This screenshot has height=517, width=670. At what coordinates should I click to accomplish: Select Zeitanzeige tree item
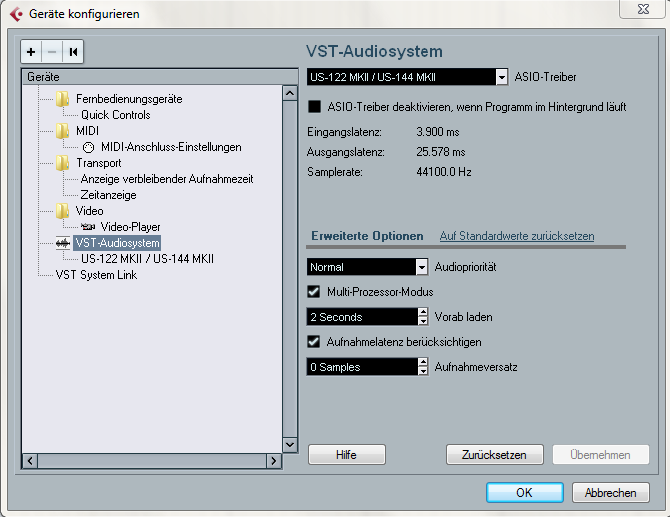coord(109,195)
